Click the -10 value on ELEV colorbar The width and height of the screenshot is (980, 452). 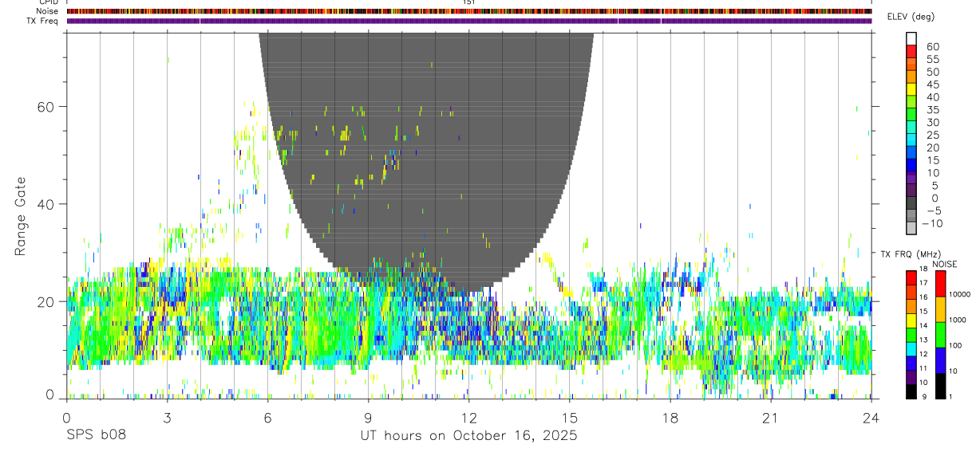(932, 223)
